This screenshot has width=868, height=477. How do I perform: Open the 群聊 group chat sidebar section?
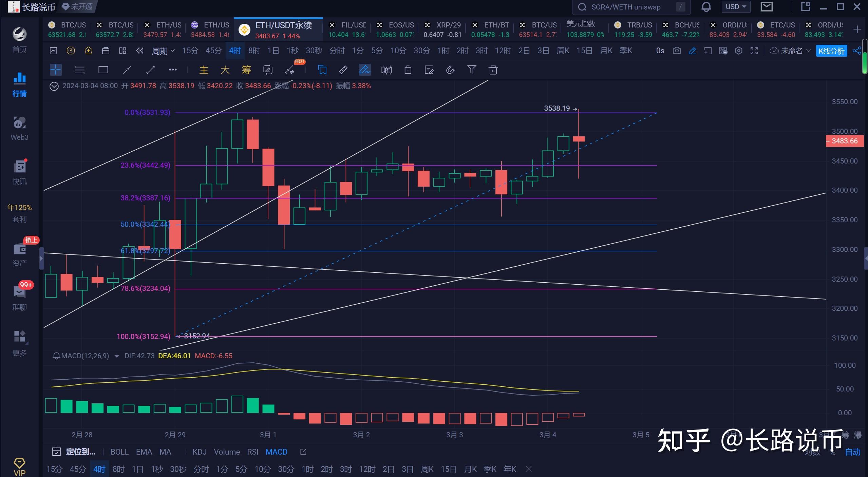(19, 298)
